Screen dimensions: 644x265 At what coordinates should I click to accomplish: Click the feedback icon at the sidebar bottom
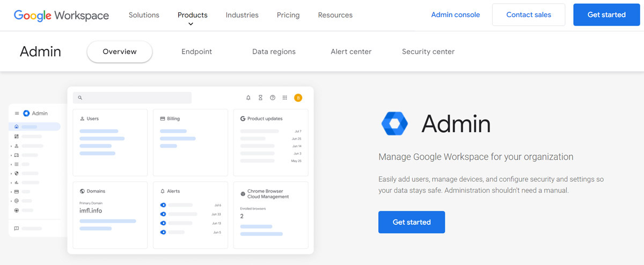17,228
